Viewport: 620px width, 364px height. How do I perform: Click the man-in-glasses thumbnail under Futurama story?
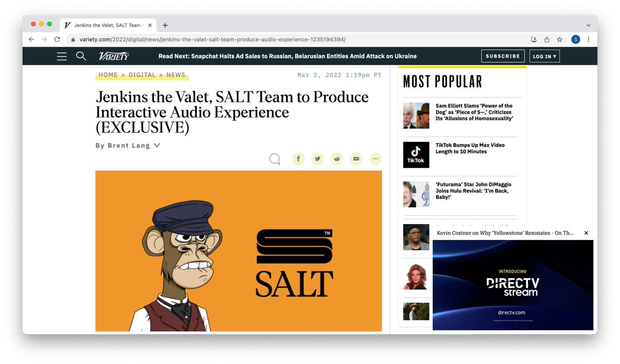(416, 237)
